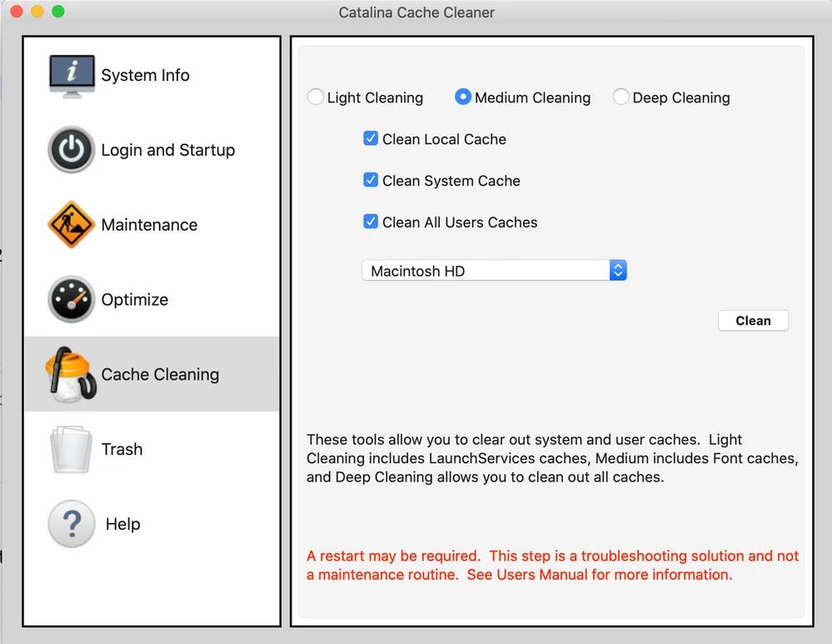
Task: Click the Login and Startup power icon
Action: 71,150
